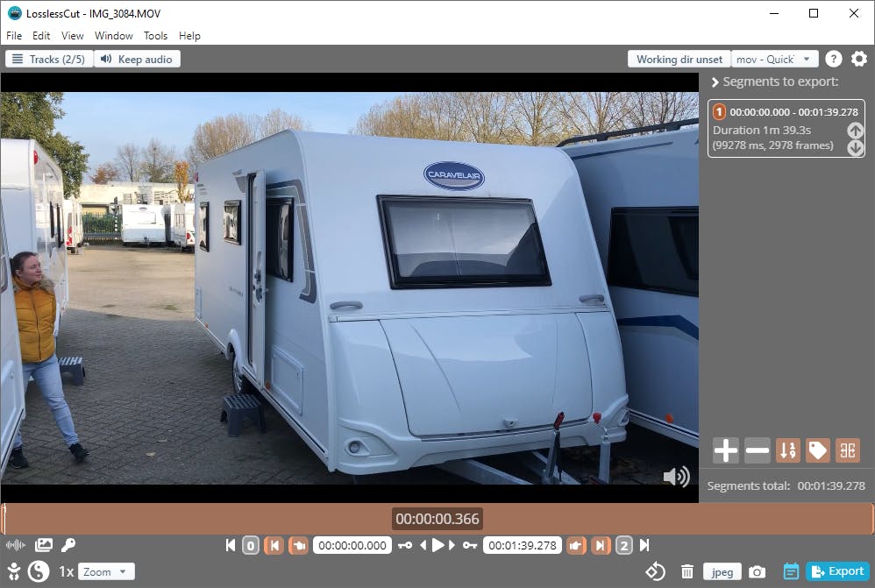Open the Tracks (2/5) panel
The image size is (875, 588).
pyautogui.click(x=49, y=59)
